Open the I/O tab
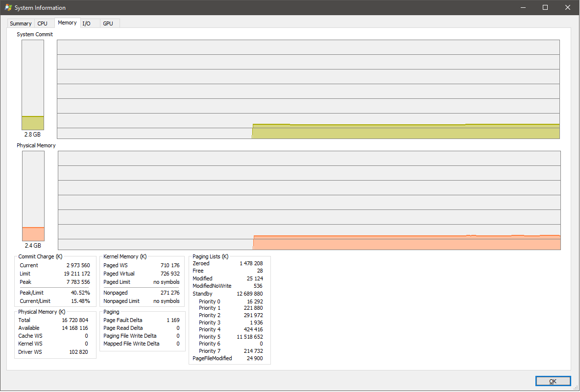Screen dimensions: 580x392 (86, 23)
